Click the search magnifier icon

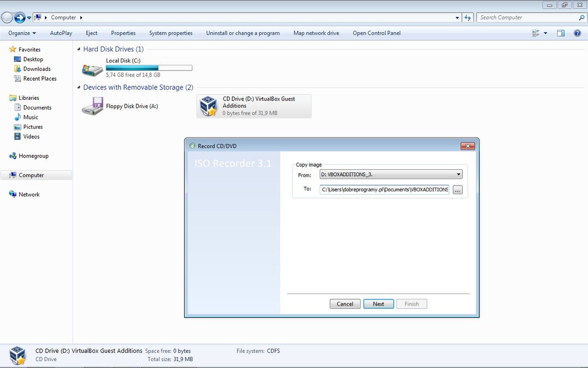click(x=582, y=17)
